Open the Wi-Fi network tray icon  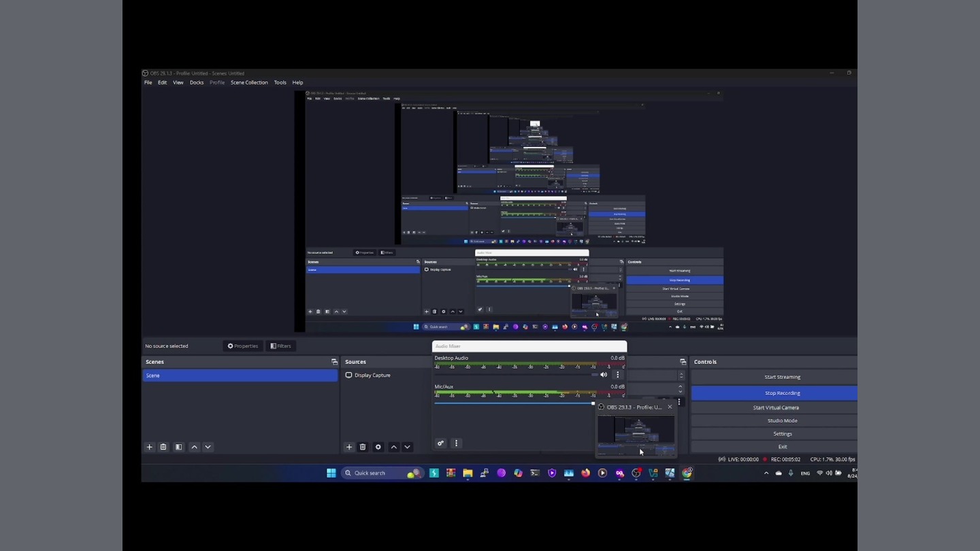click(819, 473)
